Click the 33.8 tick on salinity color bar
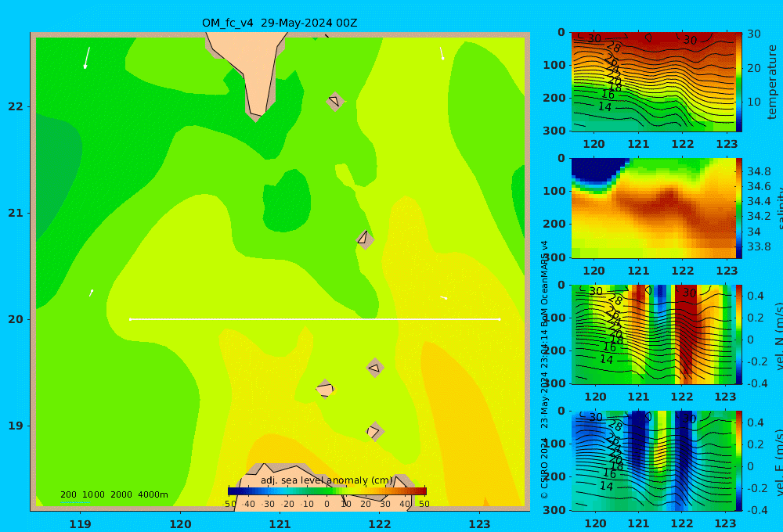This screenshot has height=532, width=783. click(759, 246)
